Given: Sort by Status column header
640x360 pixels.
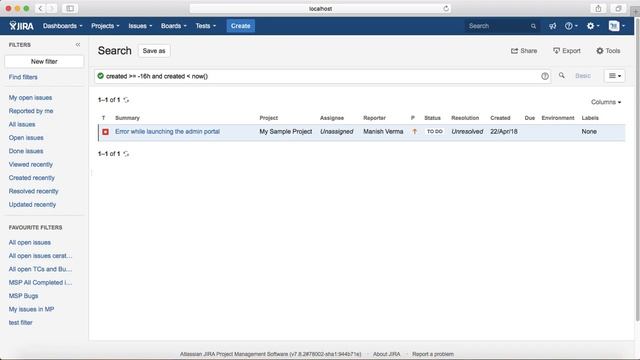Looking at the screenshot, I should coord(432,118).
